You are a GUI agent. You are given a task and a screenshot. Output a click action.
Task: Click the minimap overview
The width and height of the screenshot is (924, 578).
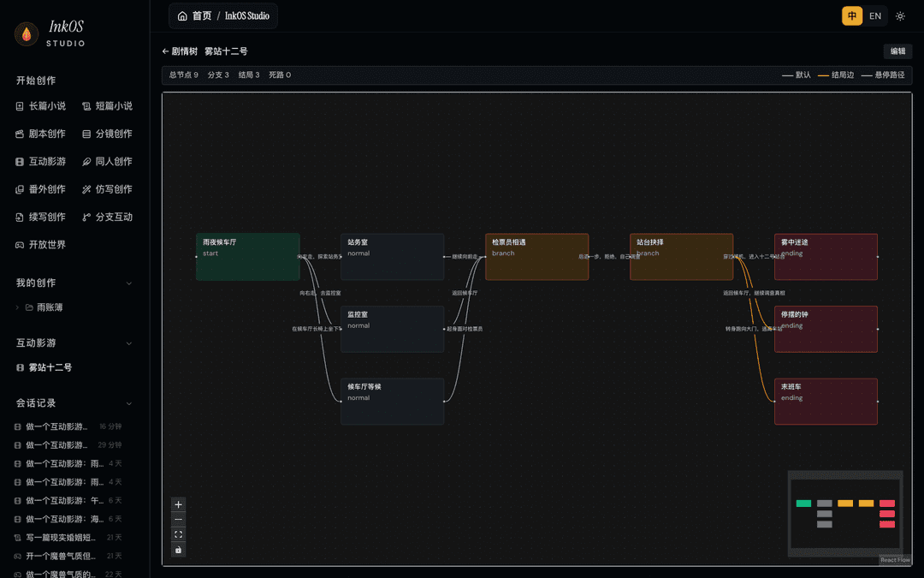[x=845, y=514]
